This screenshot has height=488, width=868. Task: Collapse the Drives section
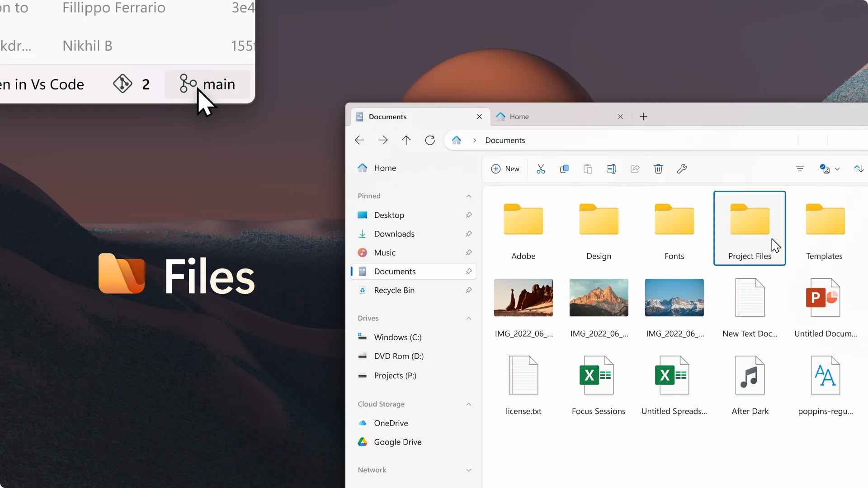point(469,318)
